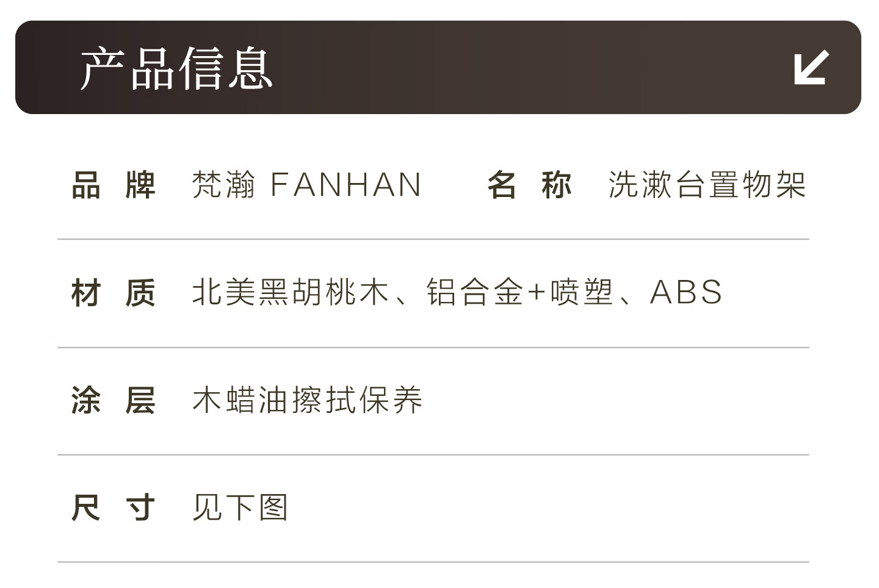This screenshot has height=588, width=879.
Task: Click the 材质 field label
Action: (x=114, y=292)
